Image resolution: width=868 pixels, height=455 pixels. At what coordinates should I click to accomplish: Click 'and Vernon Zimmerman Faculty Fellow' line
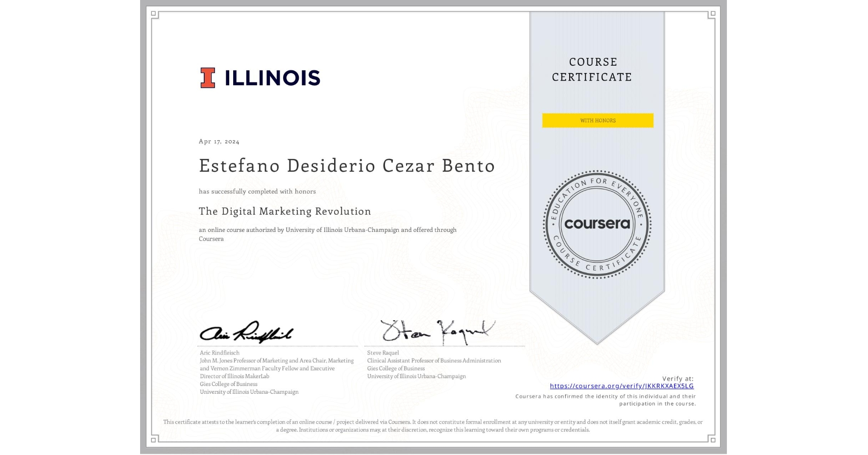coord(267,368)
